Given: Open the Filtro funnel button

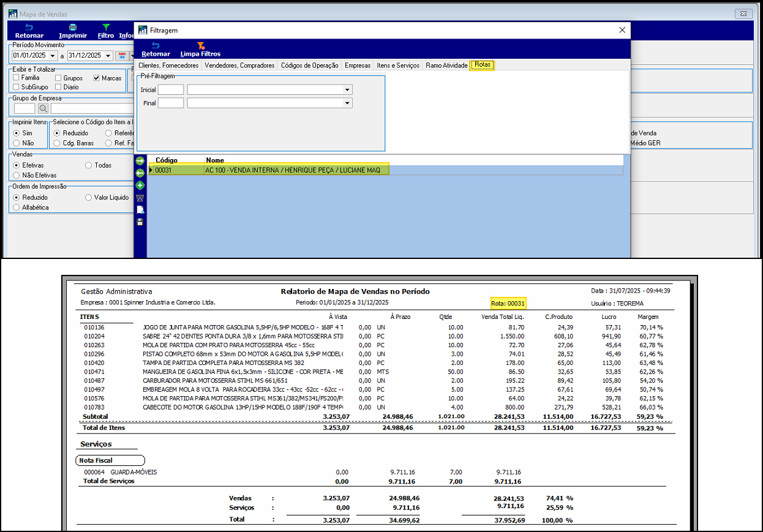Looking at the screenshot, I should pos(106,31).
